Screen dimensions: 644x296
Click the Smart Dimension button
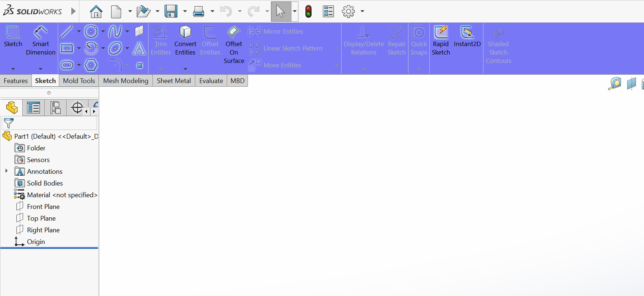pyautogui.click(x=41, y=40)
